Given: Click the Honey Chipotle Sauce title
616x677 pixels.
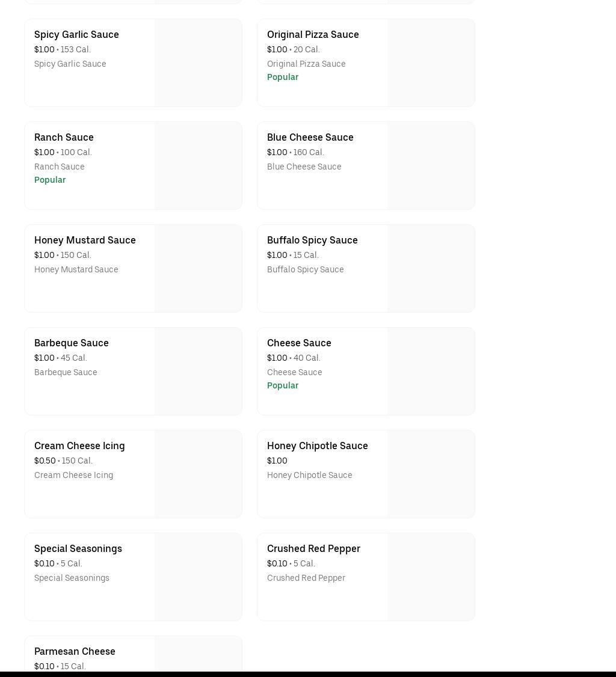Looking at the screenshot, I should pos(317,446).
